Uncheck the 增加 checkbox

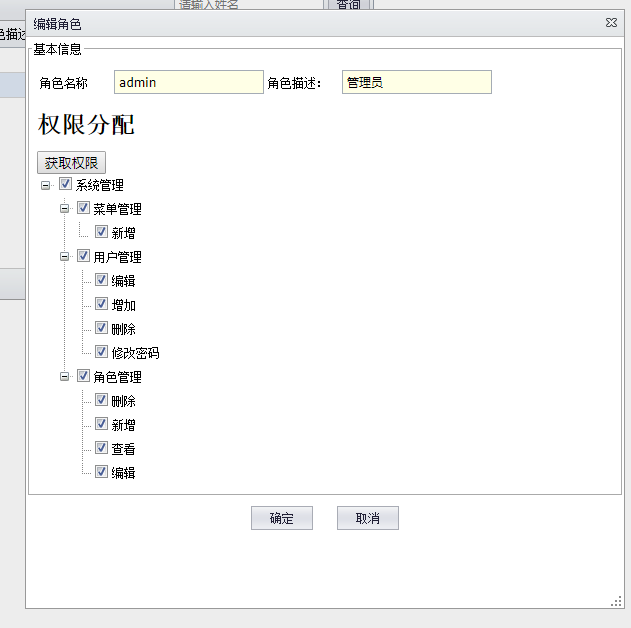tap(101, 304)
